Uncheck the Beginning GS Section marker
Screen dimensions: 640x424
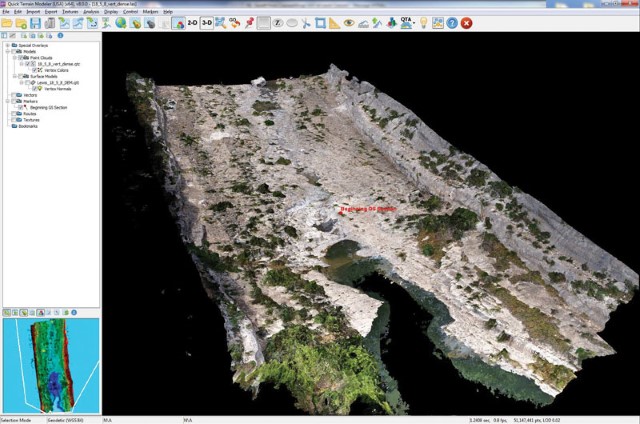tap(22, 108)
